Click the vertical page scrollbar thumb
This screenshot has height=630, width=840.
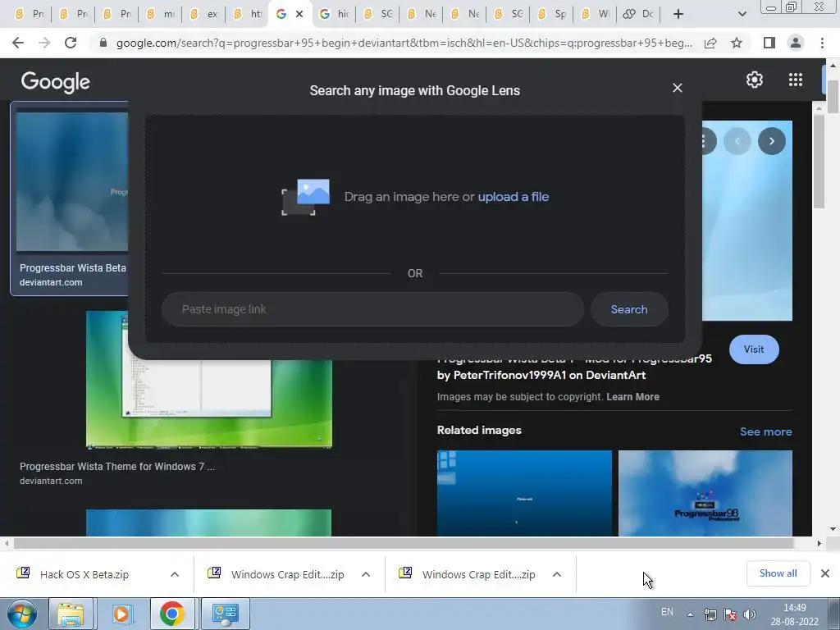click(x=833, y=97)
